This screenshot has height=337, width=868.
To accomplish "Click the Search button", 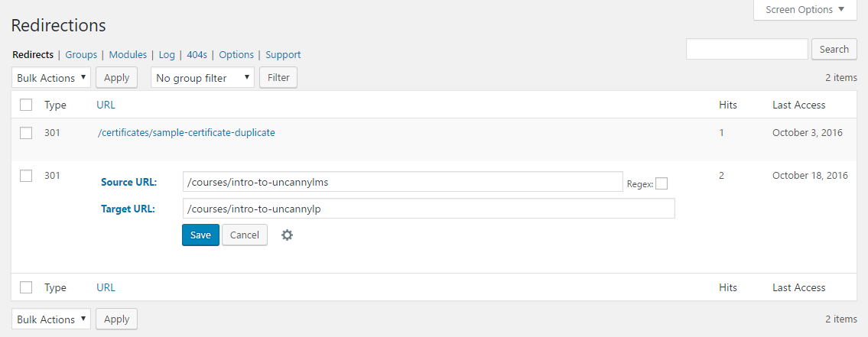I will click(834, 50).
